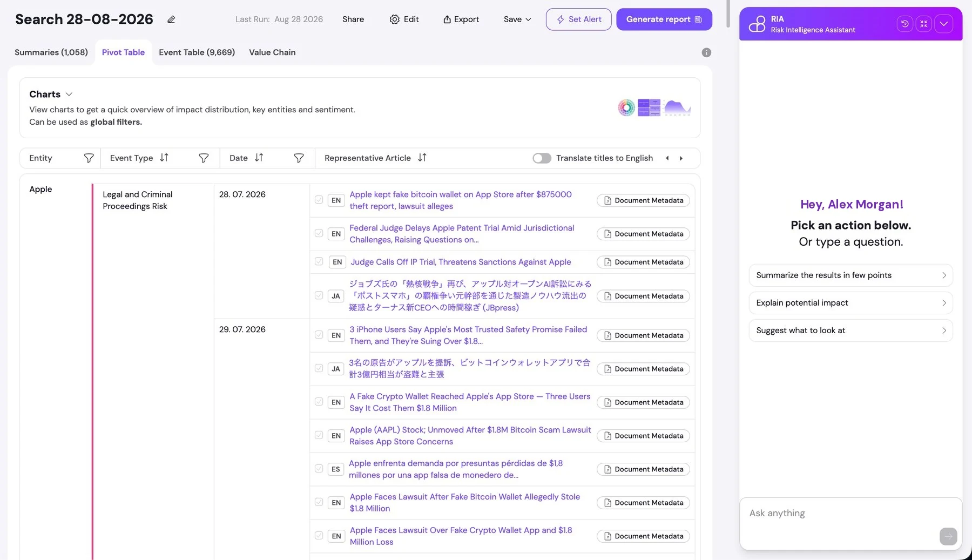Open 'Explain potential impact' suggestion
Viewport: 972px width, 560px height.
click(851, 303)
